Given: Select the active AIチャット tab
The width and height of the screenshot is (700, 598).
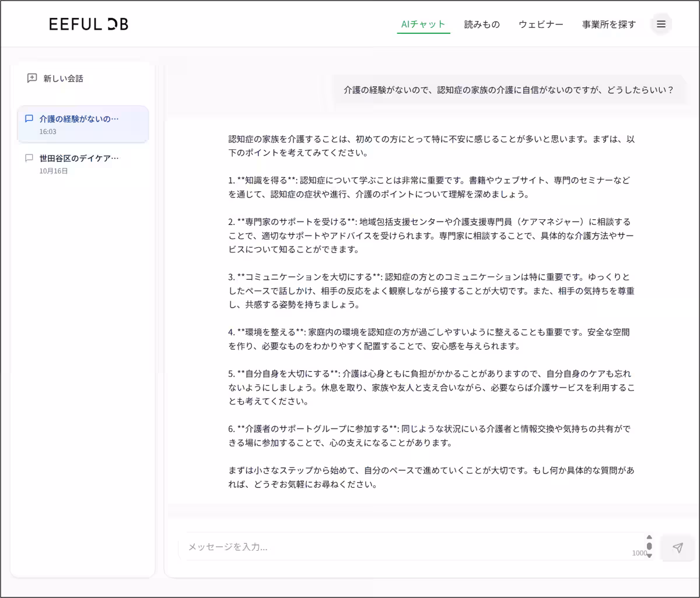Looking at the screenshot, I should tap(423, 24).
